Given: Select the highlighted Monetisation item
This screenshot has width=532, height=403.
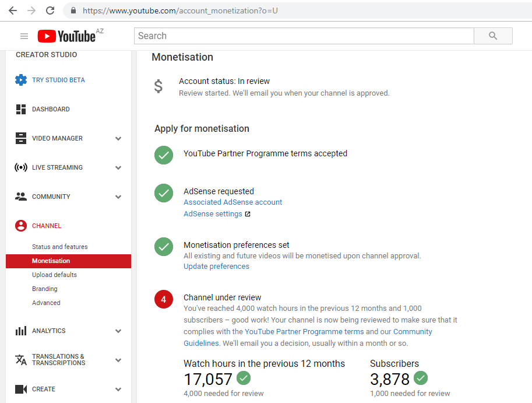Looking at the screenshot, I should [68, 261].
